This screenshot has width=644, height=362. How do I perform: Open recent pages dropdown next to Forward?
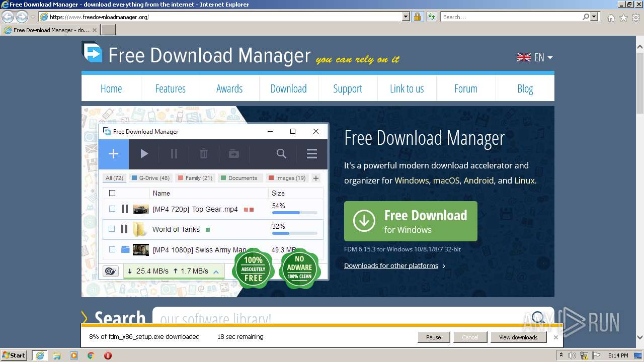(x=33, y=17)
